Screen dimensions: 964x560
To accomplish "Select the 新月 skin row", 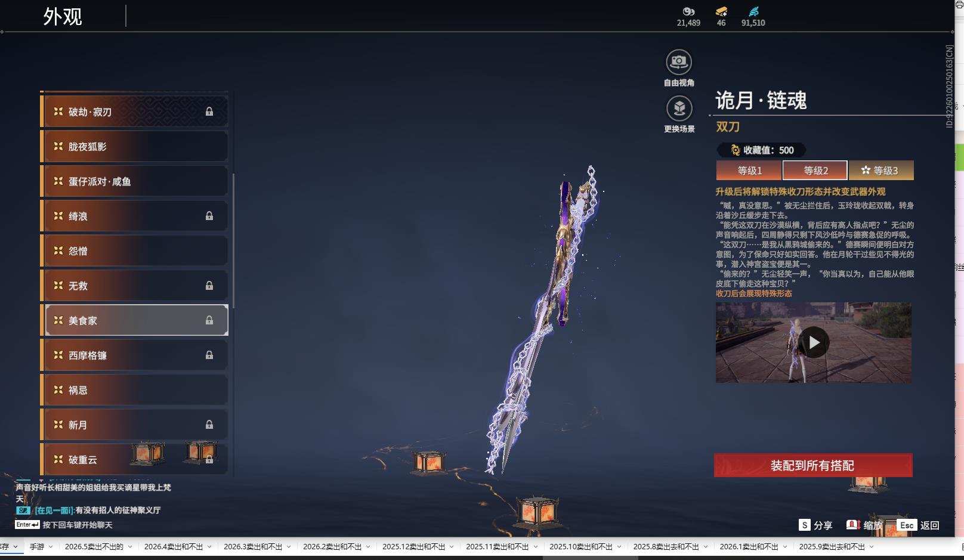I will coord(134,425).
